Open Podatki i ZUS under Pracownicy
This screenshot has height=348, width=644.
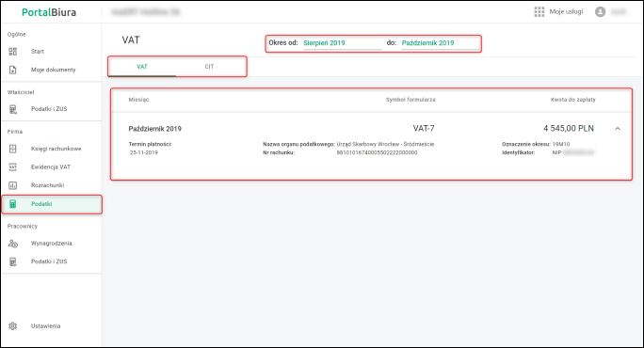[49, 261]
